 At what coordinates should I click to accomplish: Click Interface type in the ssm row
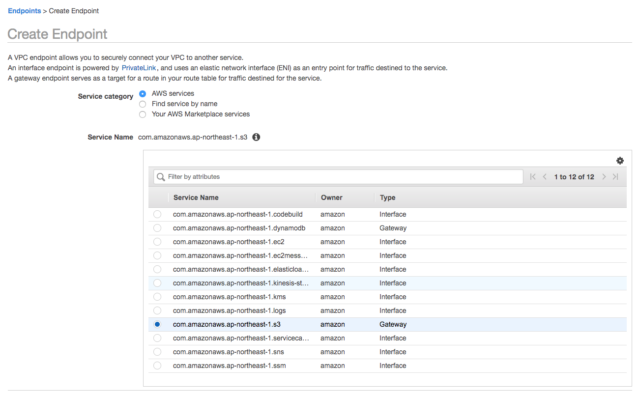coord(393,366)
